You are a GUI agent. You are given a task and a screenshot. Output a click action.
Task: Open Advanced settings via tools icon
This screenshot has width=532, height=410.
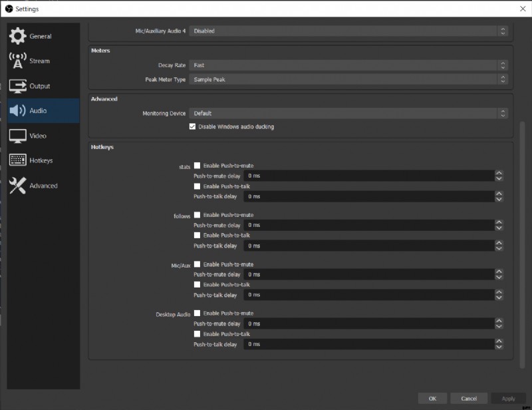coord(18,186)
